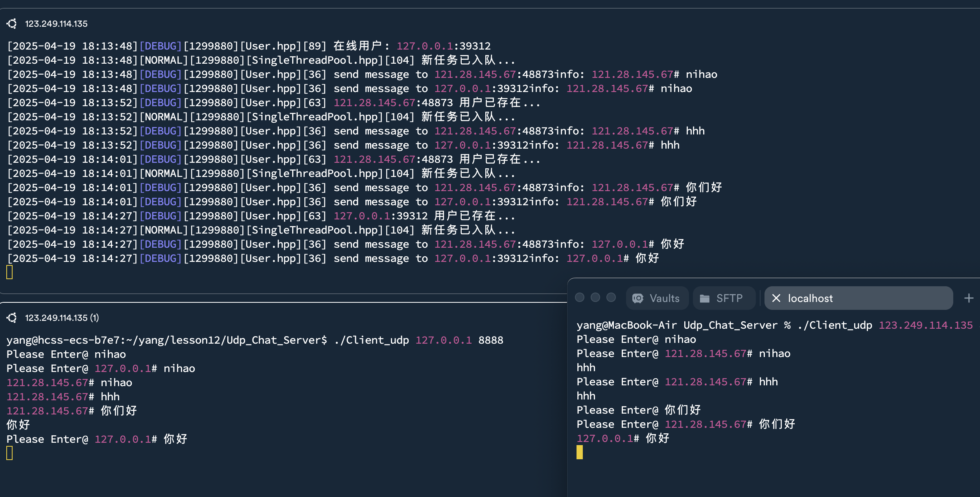The image size is (980, 497).
Task: Click hollow cursor in bottom-left client pane
Action: pos(10,453)
